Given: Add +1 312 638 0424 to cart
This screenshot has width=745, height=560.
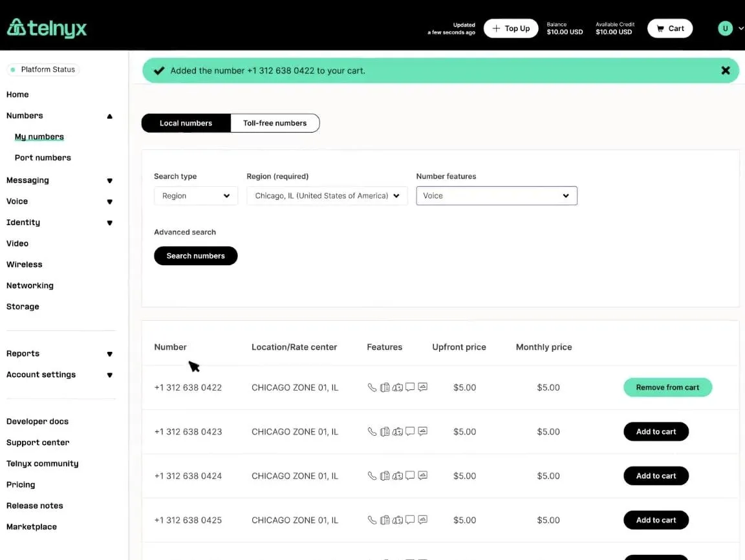Looking at the screenshot, I should (656, 476).
